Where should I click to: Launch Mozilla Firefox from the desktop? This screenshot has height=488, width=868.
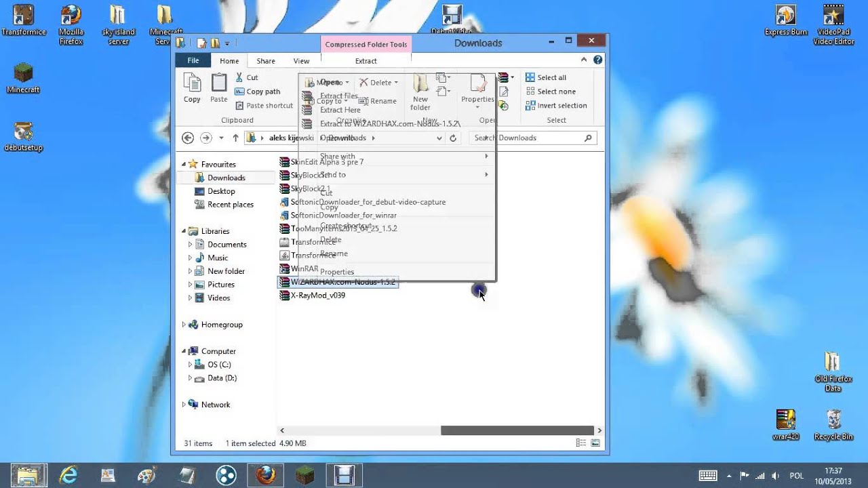tap(71, 24)
